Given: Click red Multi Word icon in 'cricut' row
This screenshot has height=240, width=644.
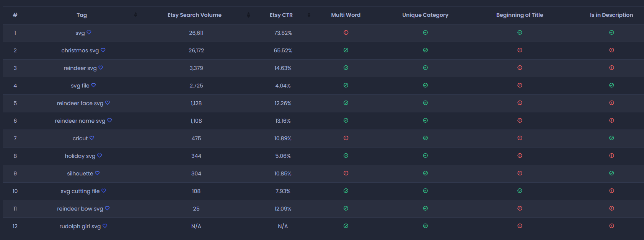Looking at the screenshot, I should (346, 138).
